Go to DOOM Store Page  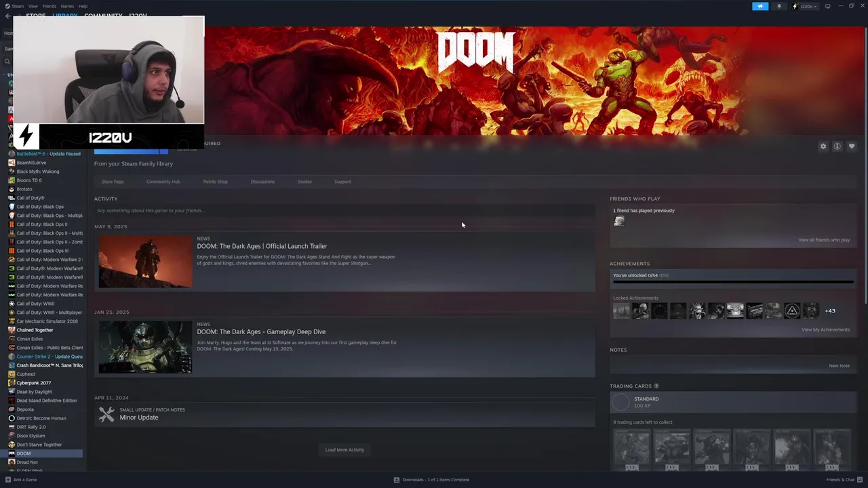click(x=113, y=182)
